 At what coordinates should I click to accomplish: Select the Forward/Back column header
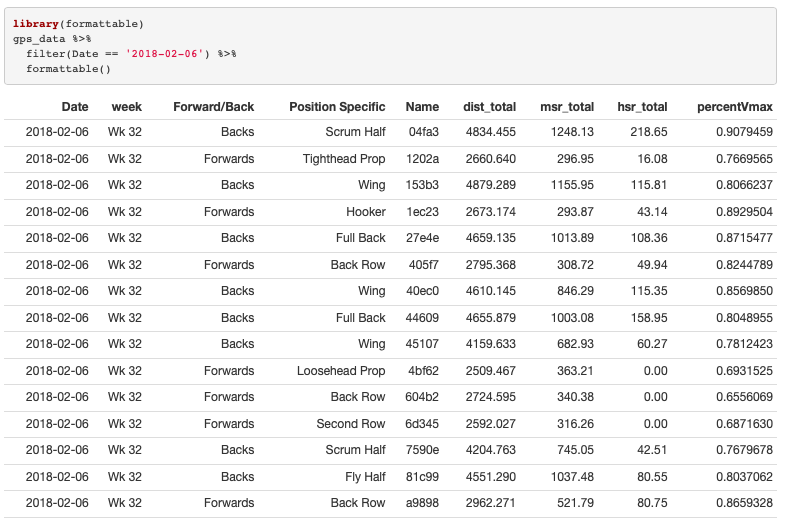[x=213, y=107]
